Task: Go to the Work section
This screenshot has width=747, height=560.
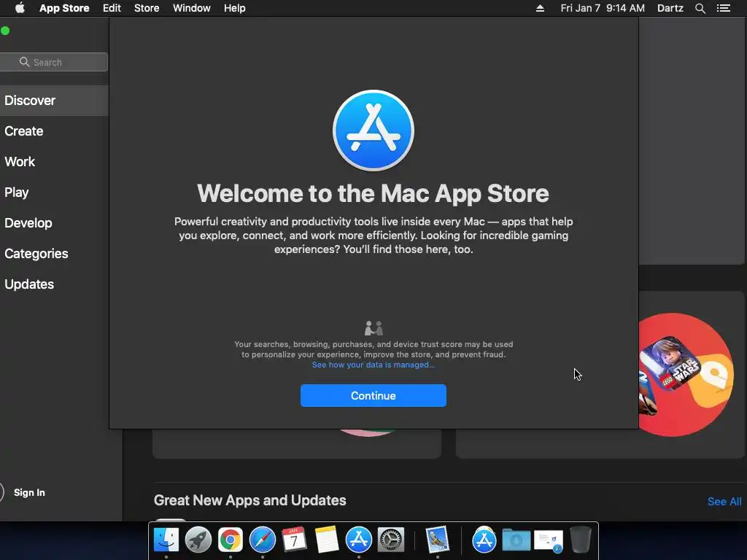Action: pyautogui.click(x=20, y=161)
